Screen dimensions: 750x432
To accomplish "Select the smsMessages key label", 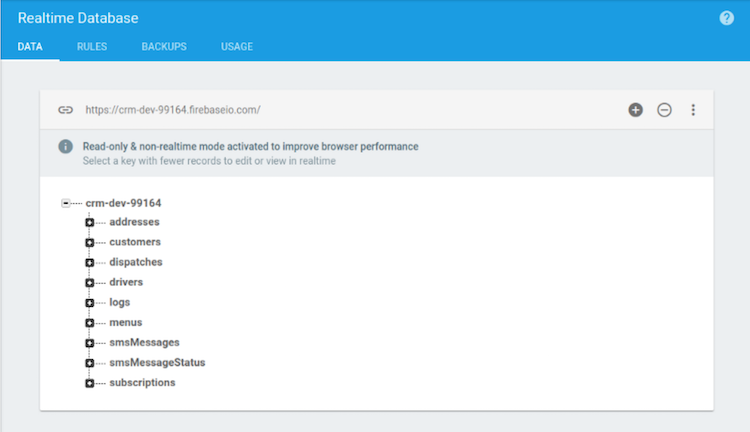I will [144, 343].
